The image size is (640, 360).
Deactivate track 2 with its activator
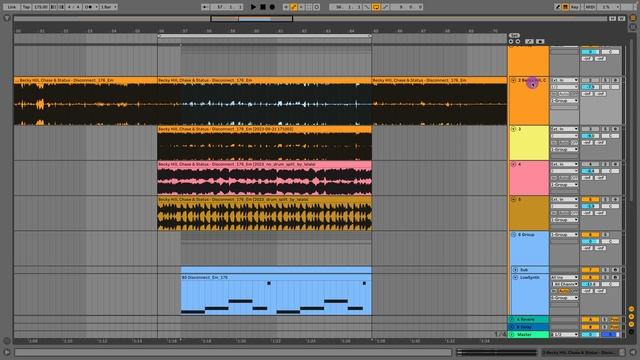590,80
